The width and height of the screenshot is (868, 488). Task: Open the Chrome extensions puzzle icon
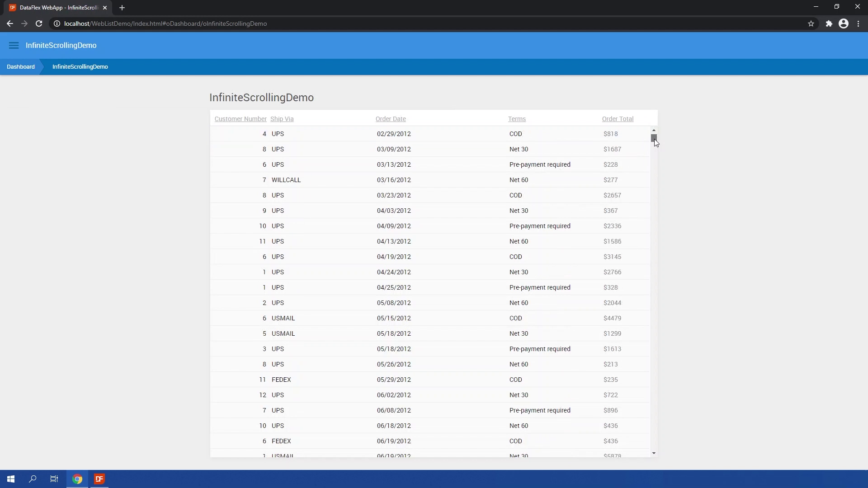[x=829, y=23]
